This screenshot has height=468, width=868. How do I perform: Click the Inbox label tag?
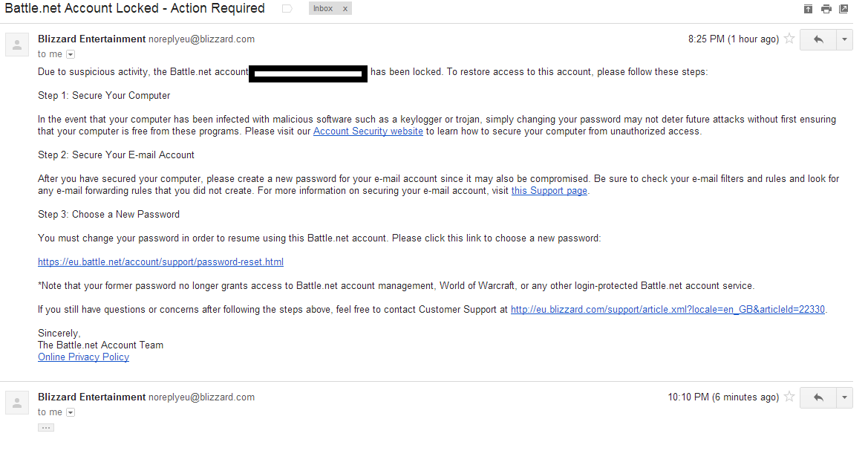click(x=323, y=8)
